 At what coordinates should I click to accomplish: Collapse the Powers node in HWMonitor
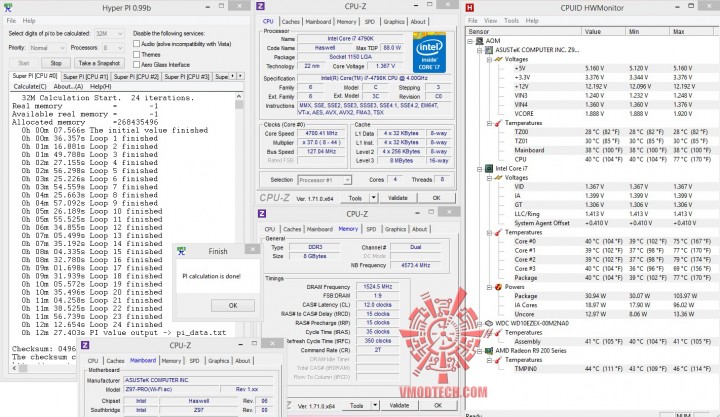[x=489, y=287]
